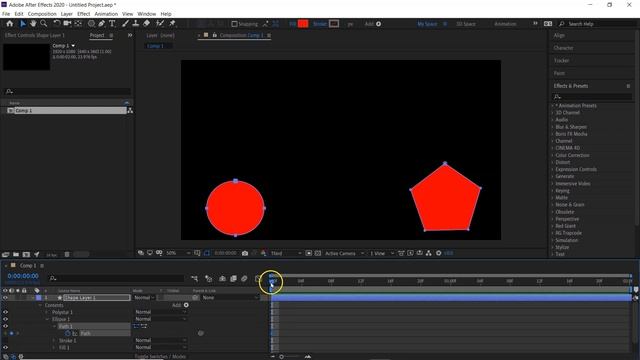Image resolution: width=640 pixels, height=360 pixels.
Task: Select the Hand tool
Action: 33,24
